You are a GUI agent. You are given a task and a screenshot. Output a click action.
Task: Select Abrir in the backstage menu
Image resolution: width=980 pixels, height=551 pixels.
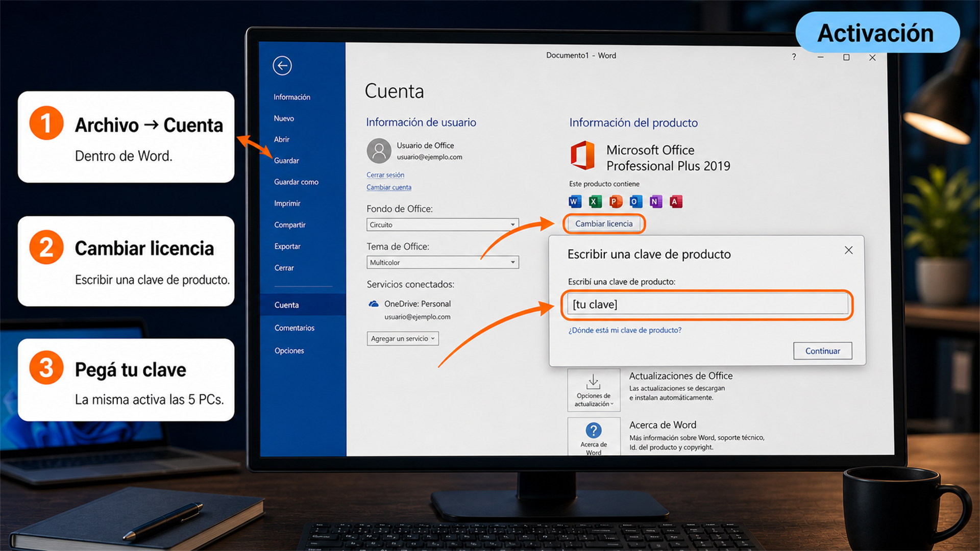(282, 139)
